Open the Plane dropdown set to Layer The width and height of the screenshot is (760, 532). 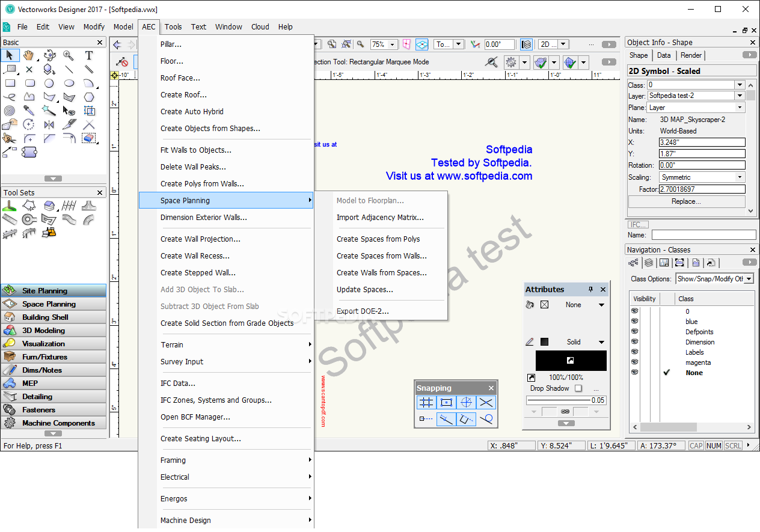740,108
